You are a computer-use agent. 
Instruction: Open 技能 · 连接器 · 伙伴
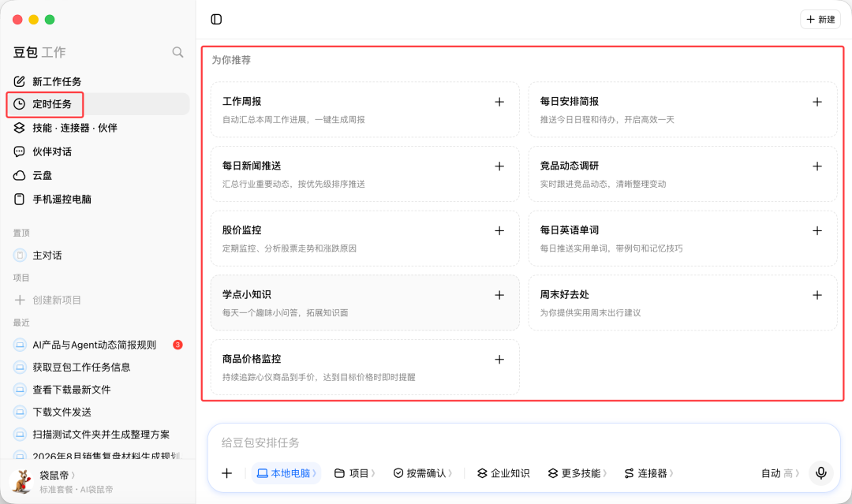point(98,128)
